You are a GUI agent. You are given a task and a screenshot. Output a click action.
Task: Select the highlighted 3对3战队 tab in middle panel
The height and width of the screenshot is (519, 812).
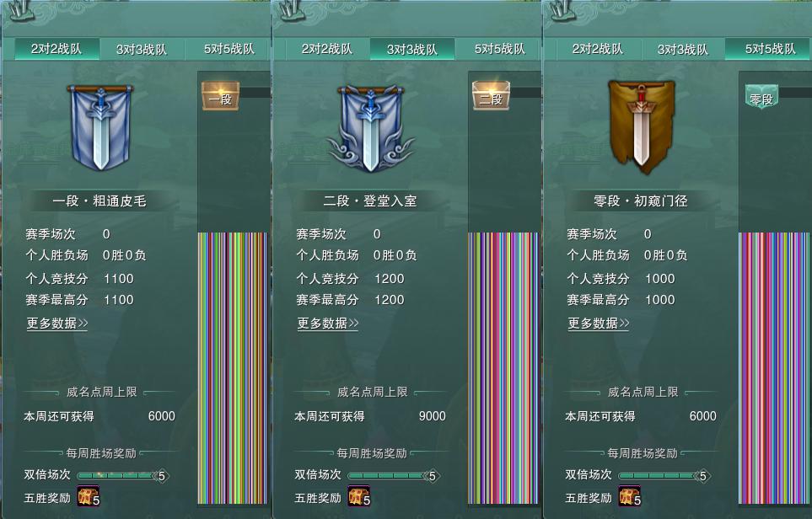412,49
